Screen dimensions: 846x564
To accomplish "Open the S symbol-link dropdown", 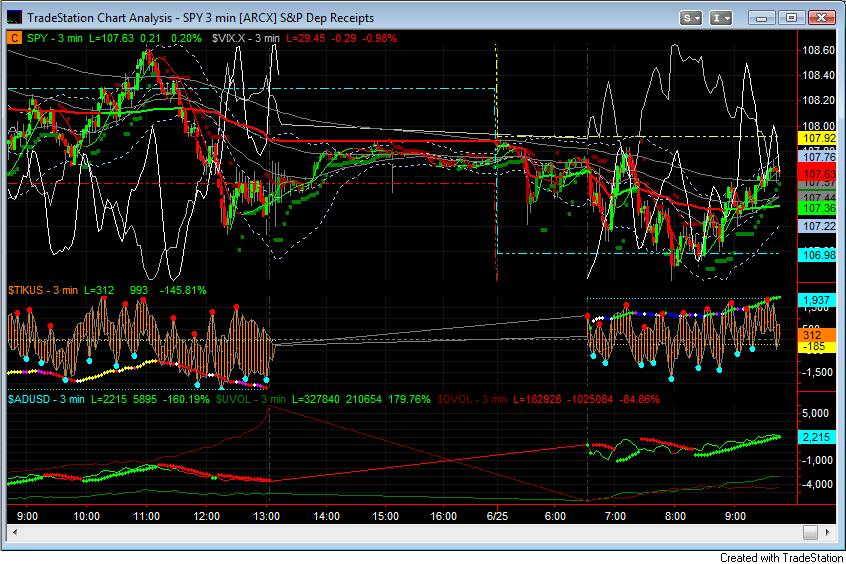I will [x=690, y=18].
